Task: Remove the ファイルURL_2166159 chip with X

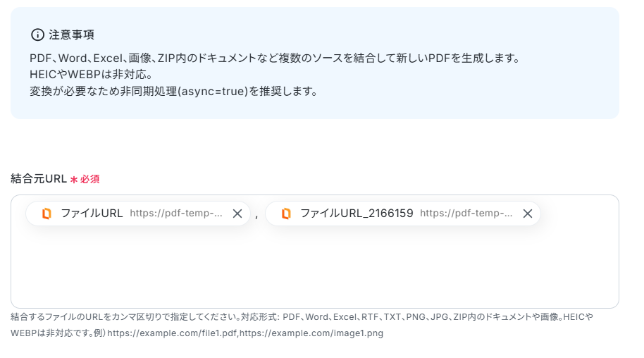Action: (527, 214)
